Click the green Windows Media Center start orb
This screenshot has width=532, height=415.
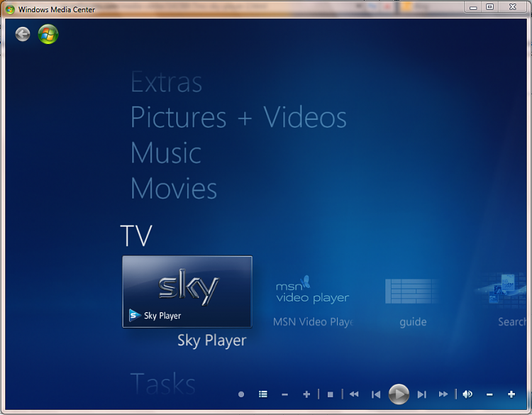click(48, 34)
